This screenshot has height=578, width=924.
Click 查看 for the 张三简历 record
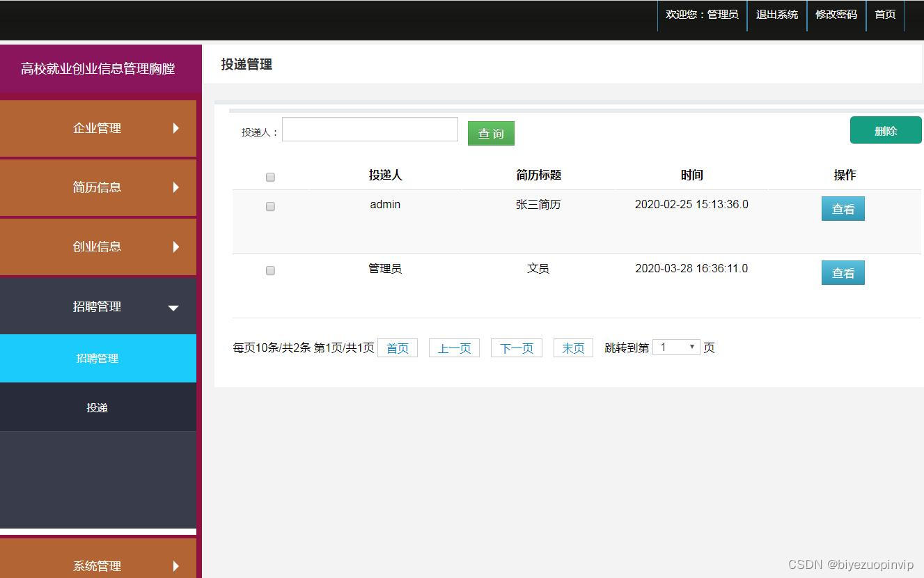tap(843, 208)
